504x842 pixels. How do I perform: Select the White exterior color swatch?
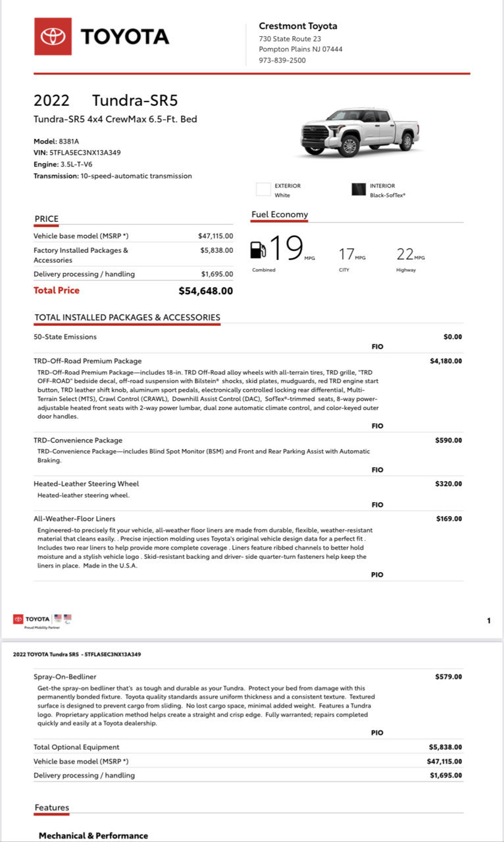[263, 190]
